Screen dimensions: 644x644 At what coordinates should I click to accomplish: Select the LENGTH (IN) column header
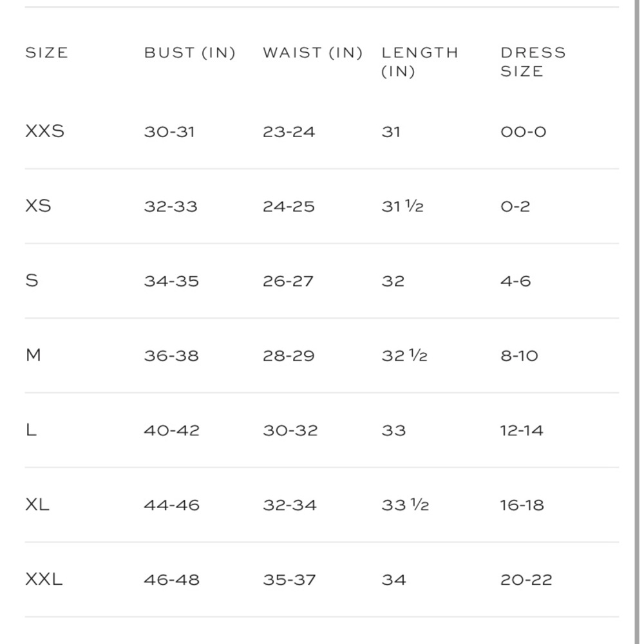pos(420,62)
